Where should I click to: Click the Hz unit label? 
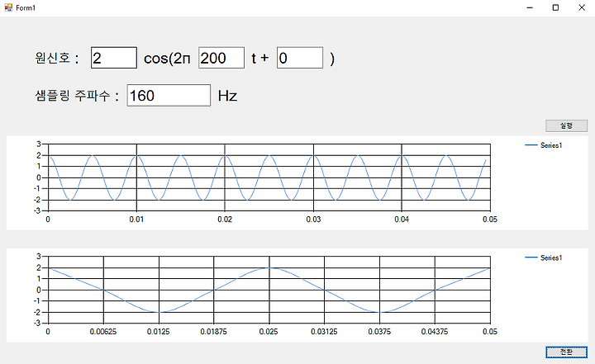(228, 96)
